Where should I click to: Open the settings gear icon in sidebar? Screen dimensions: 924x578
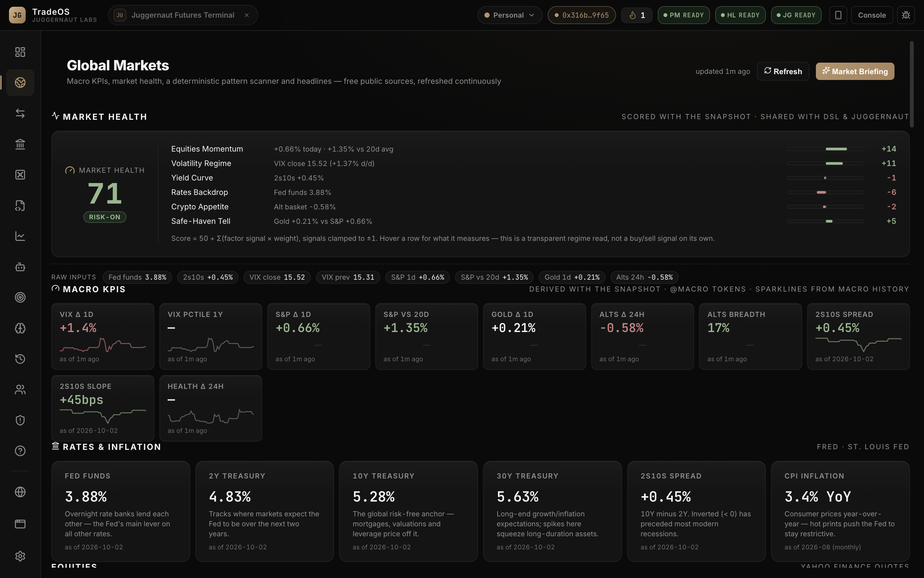click(20, 556)
